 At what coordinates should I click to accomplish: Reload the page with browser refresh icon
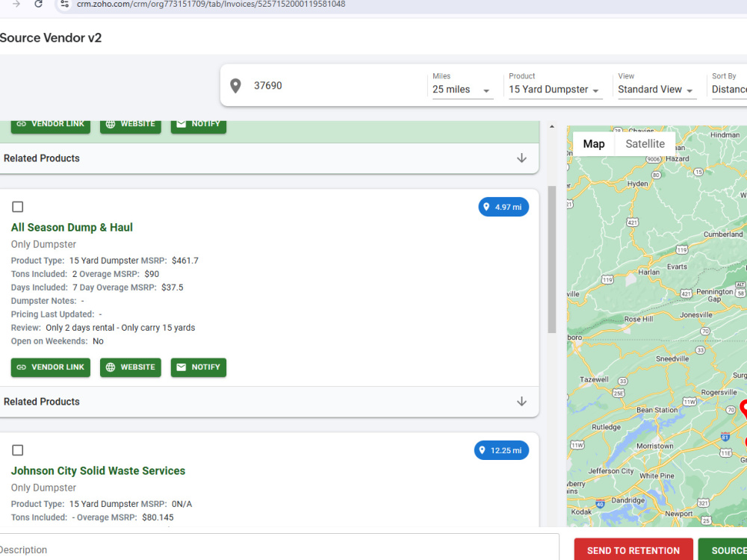[x=39, y=4]
